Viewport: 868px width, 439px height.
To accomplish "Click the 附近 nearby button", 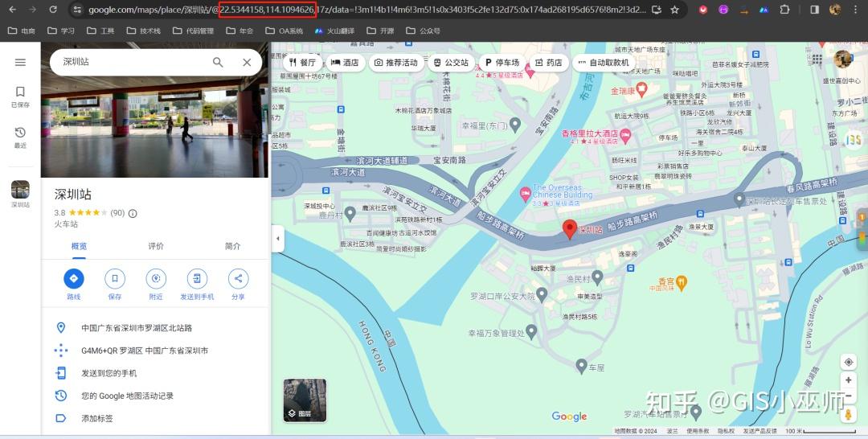I will pyautogui.click(x=156, y=284).
